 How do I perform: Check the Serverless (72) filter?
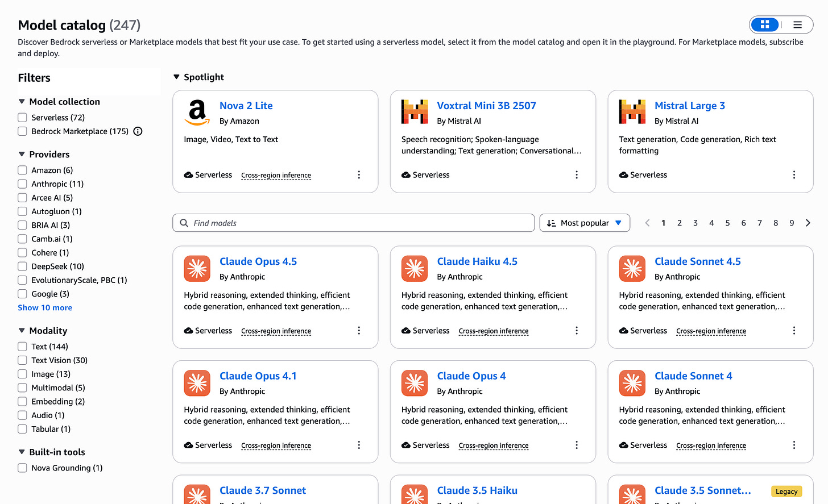(x=23, y=118)
